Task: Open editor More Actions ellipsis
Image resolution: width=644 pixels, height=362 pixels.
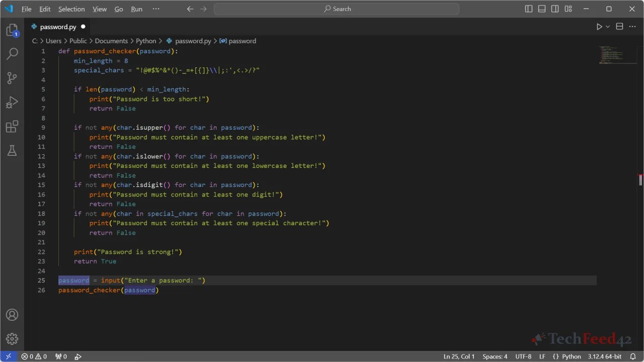Action: (x=633, y=27)
